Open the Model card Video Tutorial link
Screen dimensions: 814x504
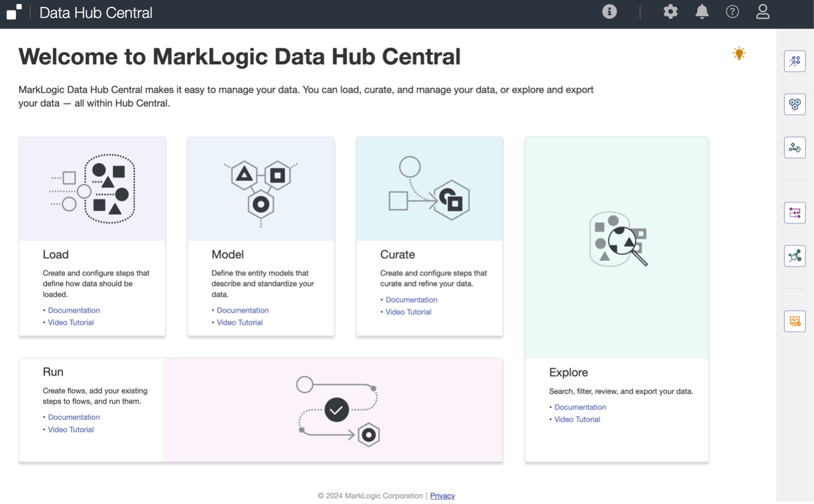(240, 323)
